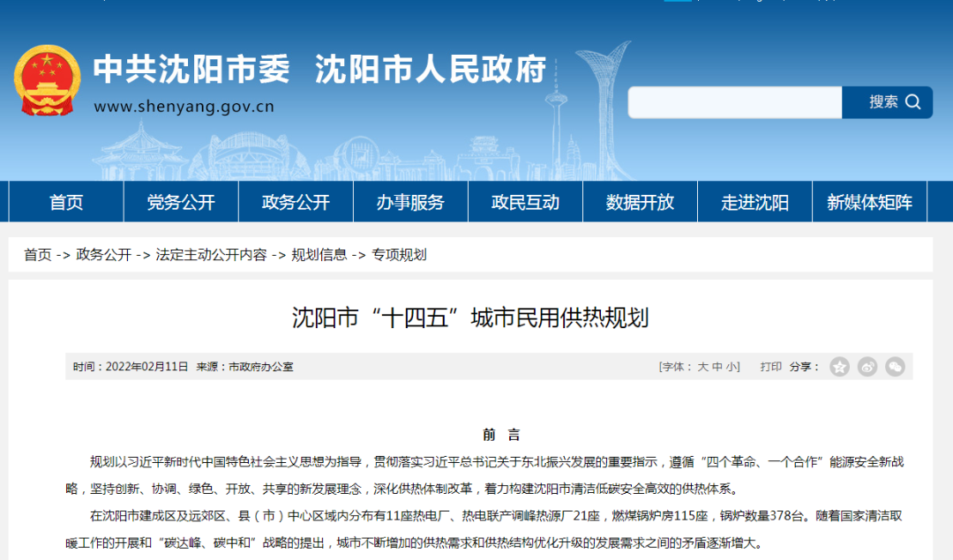Viewport: 953px width, 560px height.
Task: Open the 走进沈阳 menu section
Action: tap(754, 202)
